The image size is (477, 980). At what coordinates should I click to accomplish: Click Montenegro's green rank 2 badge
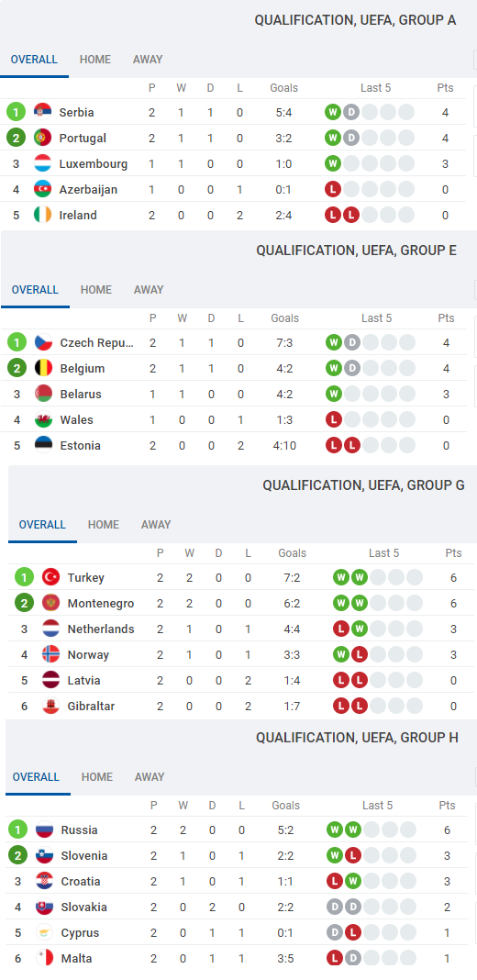[x=25, y=603]
